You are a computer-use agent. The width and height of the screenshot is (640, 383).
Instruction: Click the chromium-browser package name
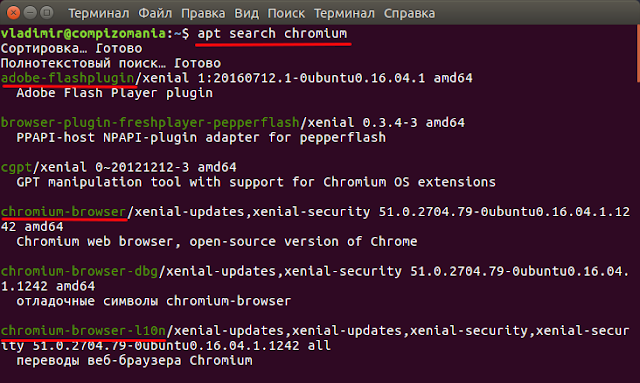pyautogui.click(x=63, y=212)
